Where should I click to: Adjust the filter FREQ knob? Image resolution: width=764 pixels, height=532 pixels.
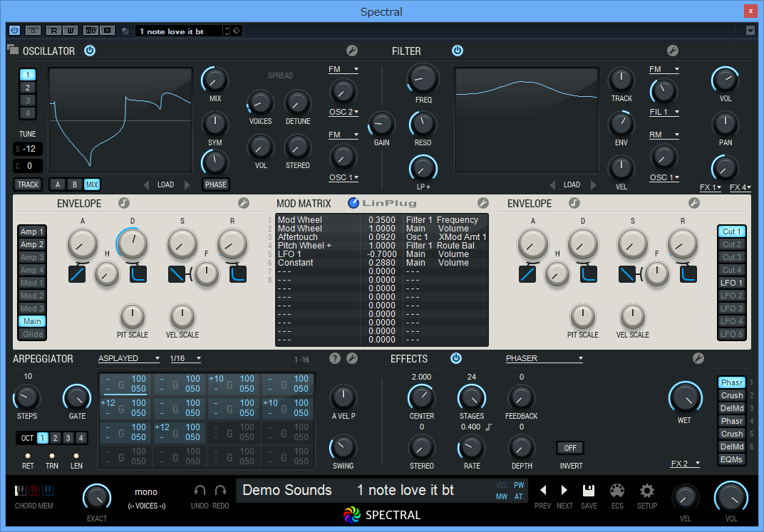(423, 78)
